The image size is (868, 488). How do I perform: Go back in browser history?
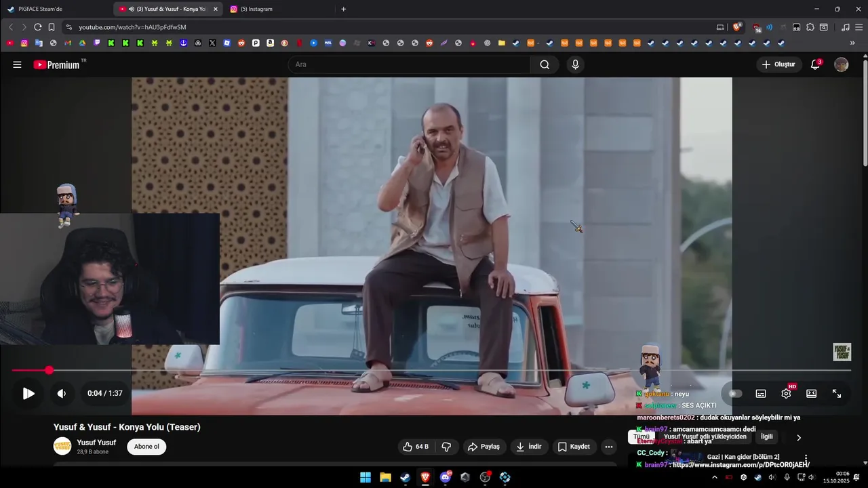pyautogui.click(x=10, y=27)
